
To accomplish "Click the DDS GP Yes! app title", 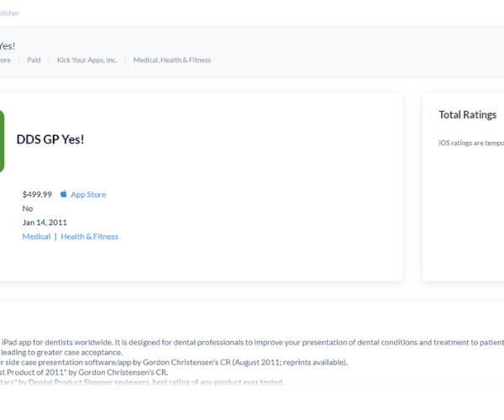I will pyautogui.click(x=50, y=139).
